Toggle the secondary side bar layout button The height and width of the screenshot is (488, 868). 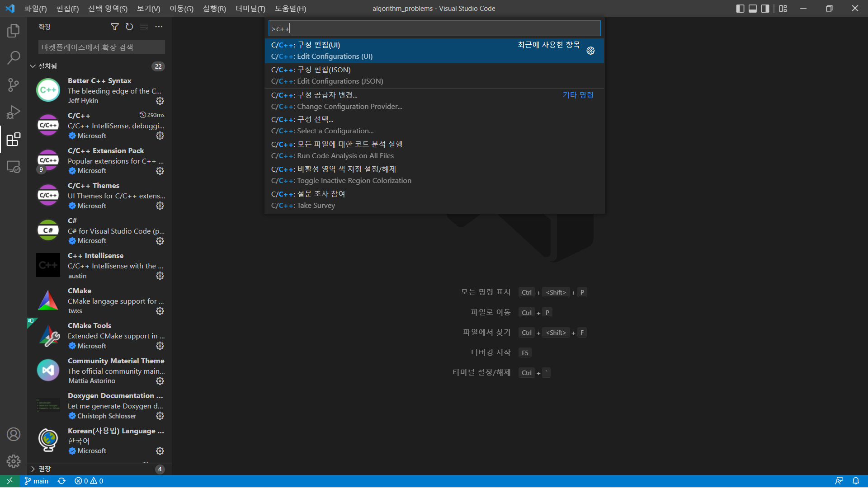(765, 9)
